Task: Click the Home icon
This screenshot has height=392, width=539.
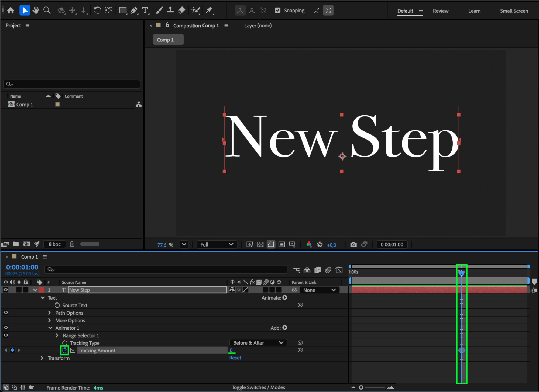Action: pos(11,11)
